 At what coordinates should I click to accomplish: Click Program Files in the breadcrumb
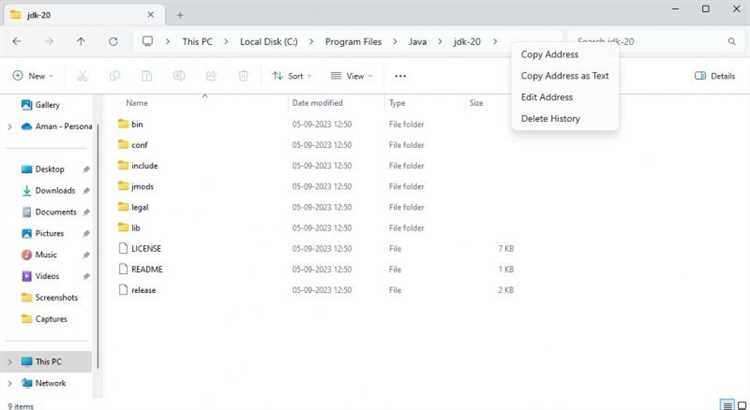point(353,42)
